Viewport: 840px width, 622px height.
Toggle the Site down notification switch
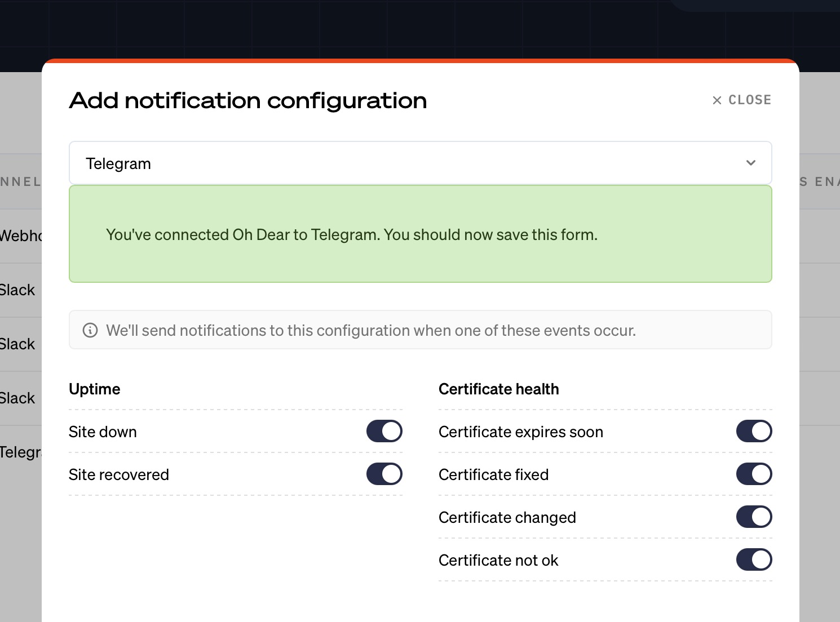click(x=384, y=432)
